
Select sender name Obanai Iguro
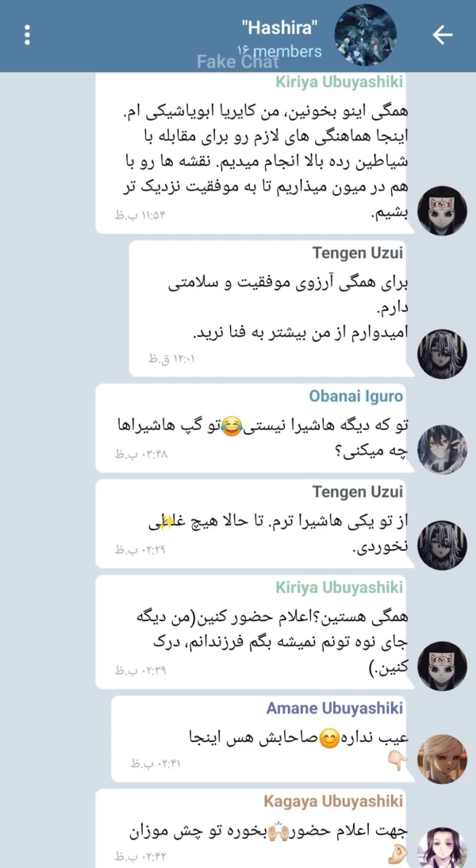coord(356,397)
